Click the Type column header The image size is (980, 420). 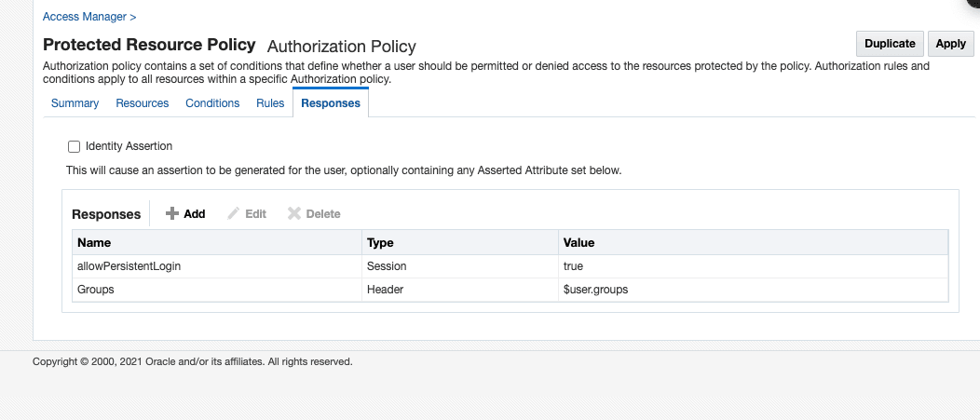click(380, 243)
